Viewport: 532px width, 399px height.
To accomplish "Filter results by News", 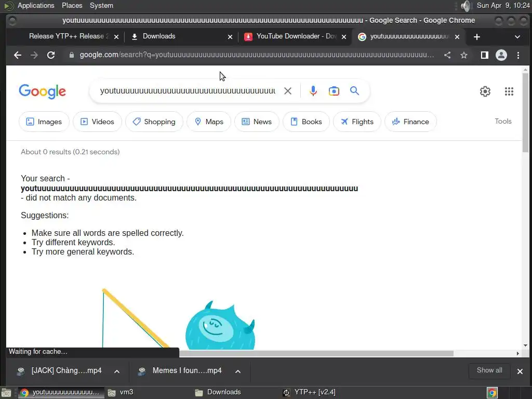I will pyautogui.click(x=257, y=122).
